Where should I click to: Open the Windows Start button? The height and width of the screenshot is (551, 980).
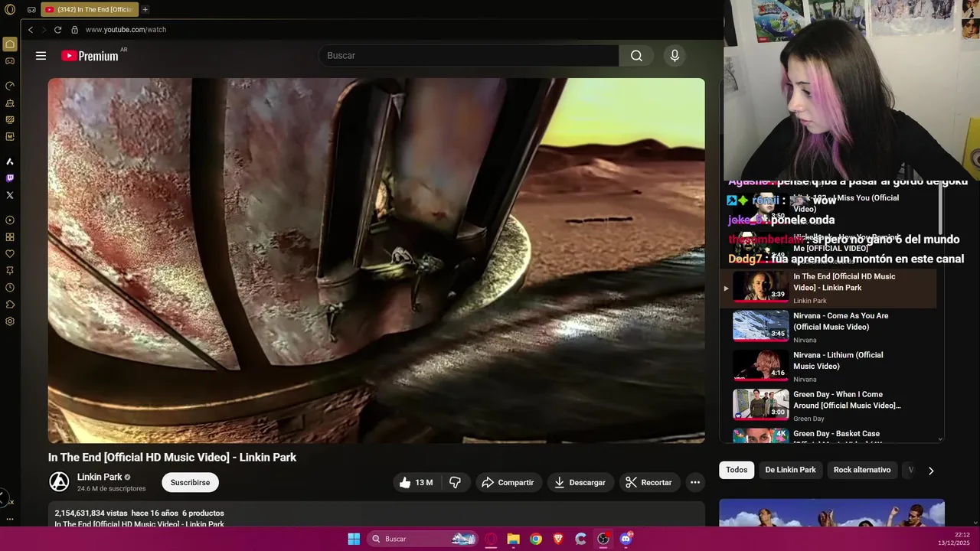[354, 539]
